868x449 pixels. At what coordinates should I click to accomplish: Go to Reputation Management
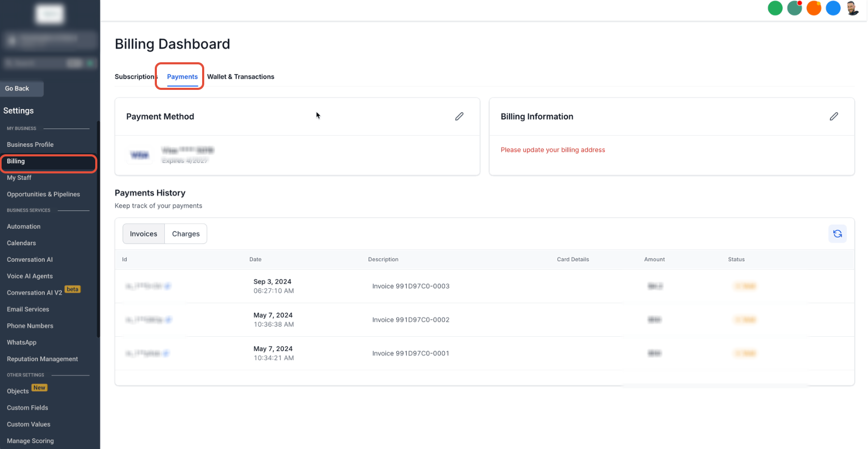(x=42, y=359)
